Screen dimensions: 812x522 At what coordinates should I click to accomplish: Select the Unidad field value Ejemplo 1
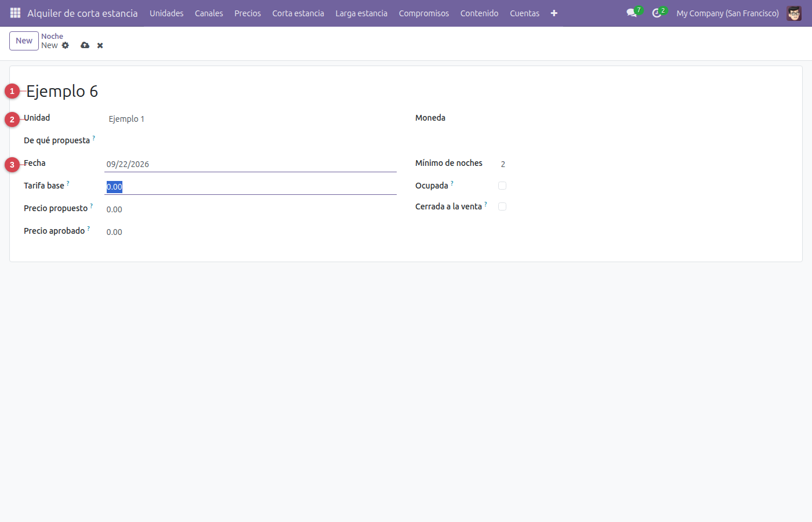point(126,119)
